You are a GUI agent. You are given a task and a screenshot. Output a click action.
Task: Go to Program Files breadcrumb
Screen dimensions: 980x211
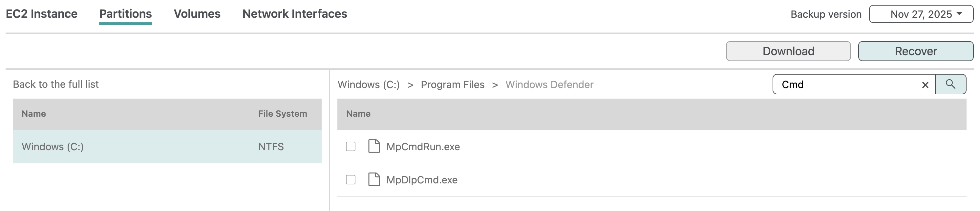pyautogui.click(x=452, y=84)
